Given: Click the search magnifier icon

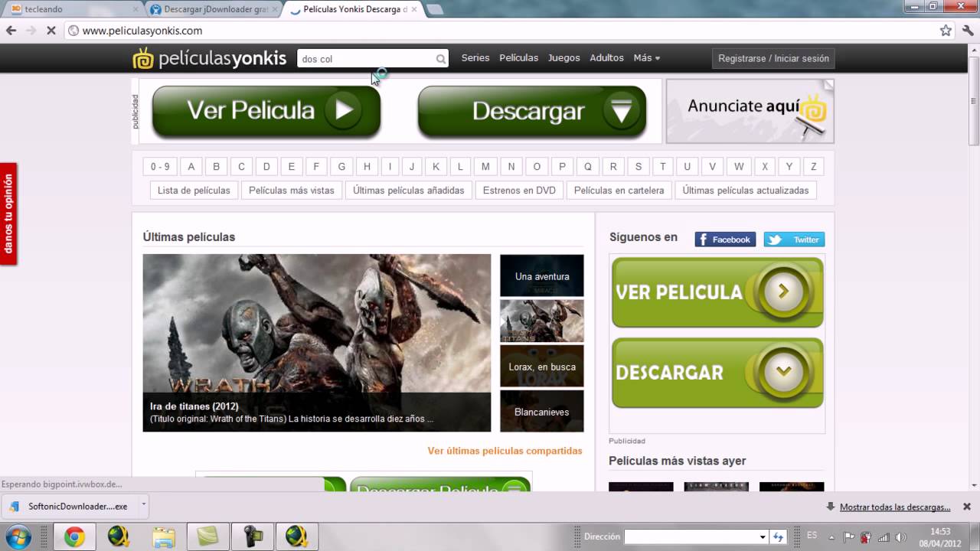Looking at the screenshot, I should point(441,59).
